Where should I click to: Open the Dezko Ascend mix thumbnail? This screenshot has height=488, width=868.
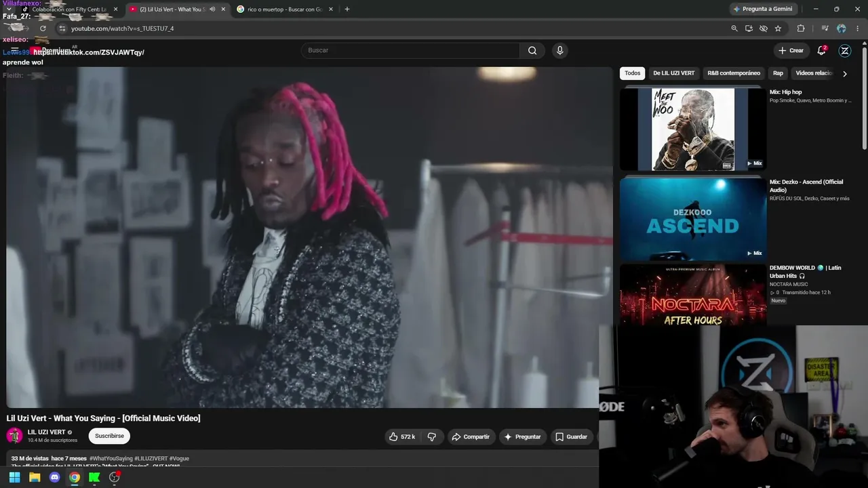point(693,219)
